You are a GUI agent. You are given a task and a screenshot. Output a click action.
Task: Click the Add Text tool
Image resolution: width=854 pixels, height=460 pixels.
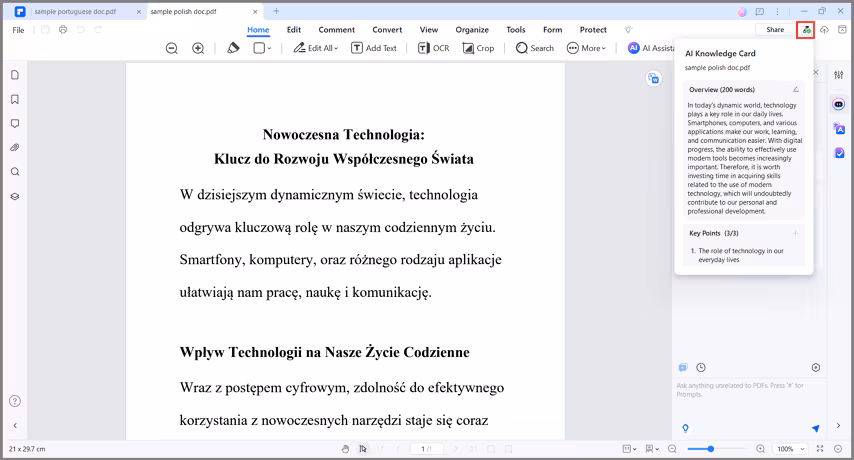(x=374, y=48)
